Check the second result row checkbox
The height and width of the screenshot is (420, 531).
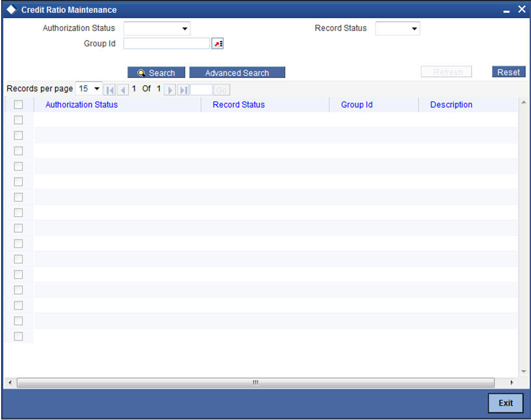[x=18, y=135]
